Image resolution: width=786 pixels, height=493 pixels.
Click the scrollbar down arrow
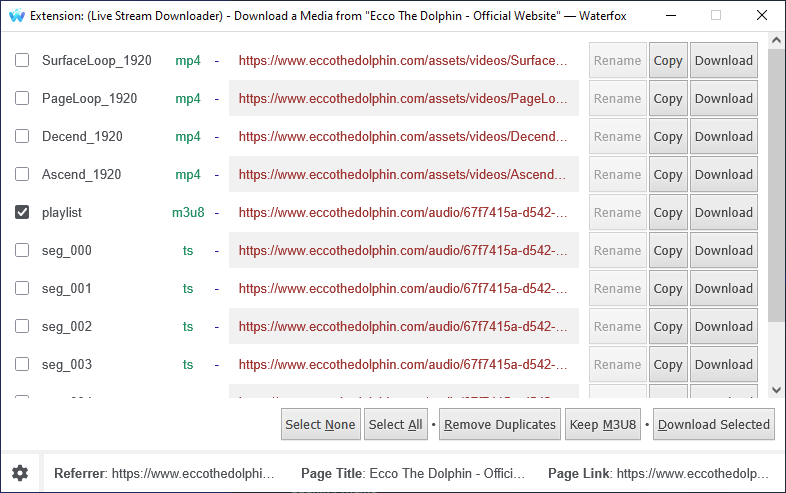[x=776, y=390]
